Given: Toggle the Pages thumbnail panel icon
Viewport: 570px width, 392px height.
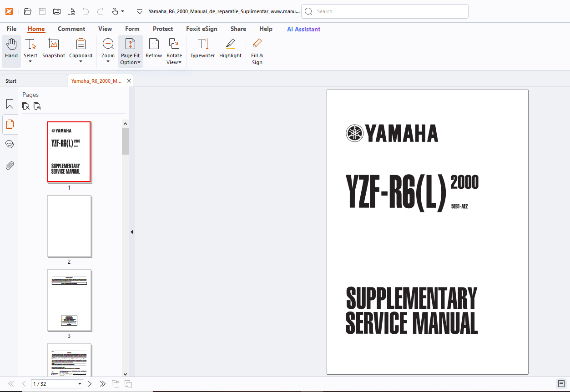Looking at the screenshot, I should pos(10,124).
